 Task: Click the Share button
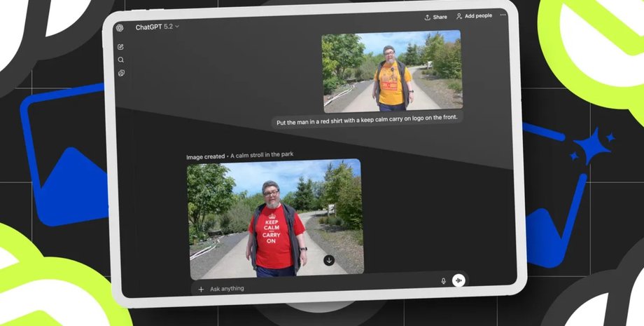(435, 17)
